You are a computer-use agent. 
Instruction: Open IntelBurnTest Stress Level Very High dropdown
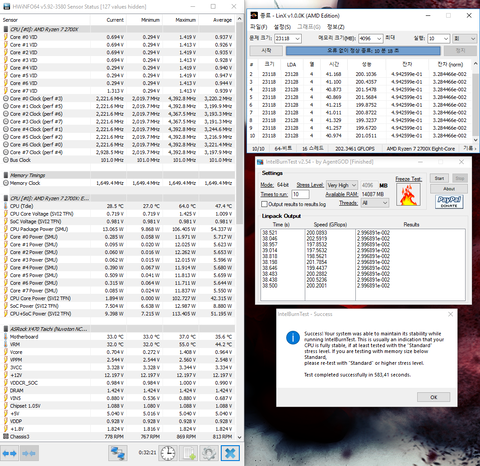click(x=342, y=185)
